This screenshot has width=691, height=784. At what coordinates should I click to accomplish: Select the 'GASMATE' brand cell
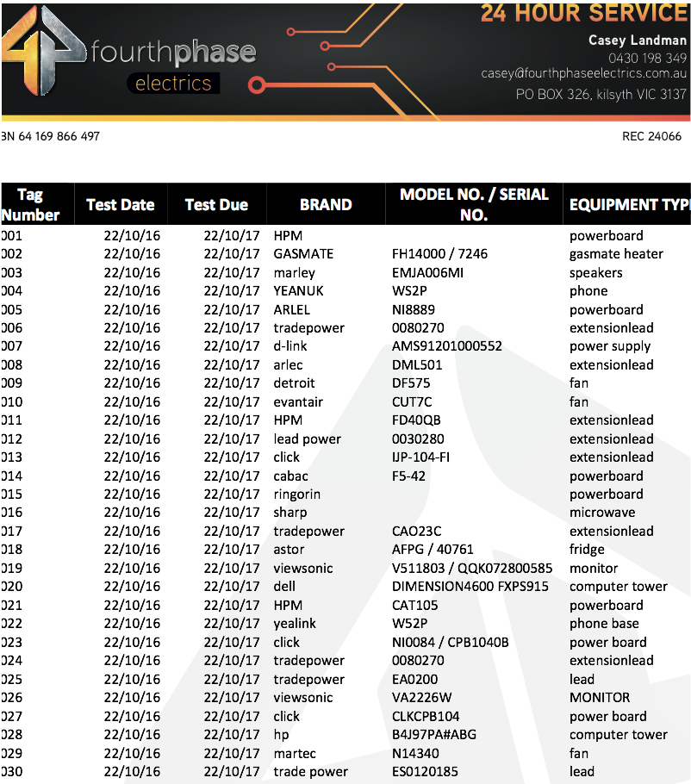point(303,254)
